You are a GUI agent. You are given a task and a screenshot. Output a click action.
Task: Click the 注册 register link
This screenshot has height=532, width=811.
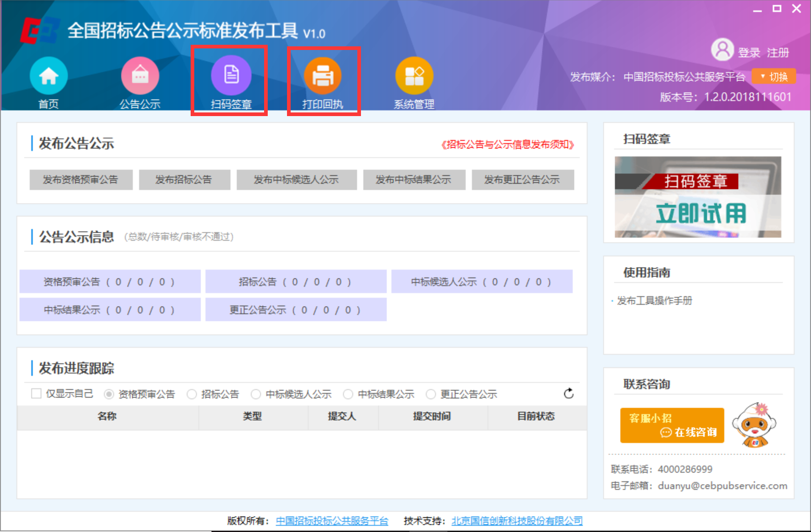(778, 52)
